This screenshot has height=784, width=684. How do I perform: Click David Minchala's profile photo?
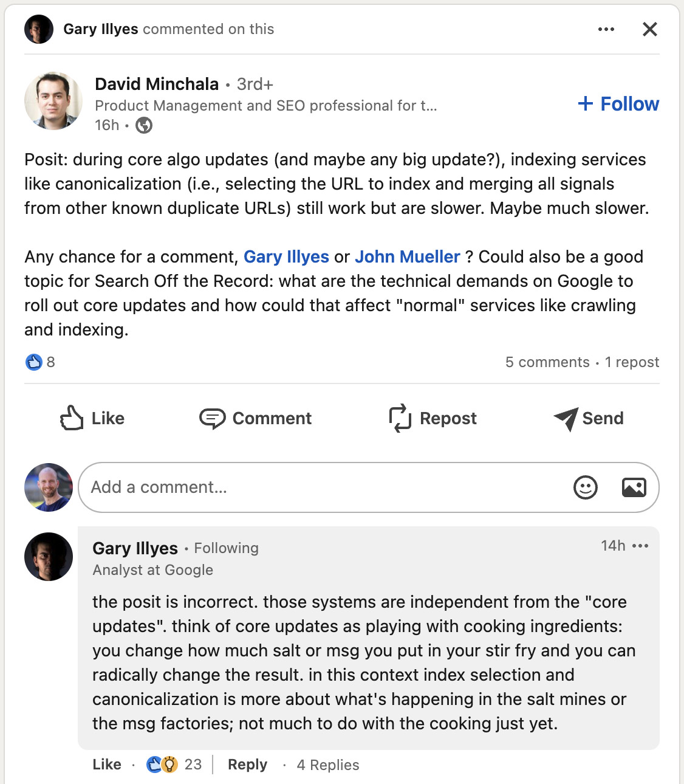[53, 101]
